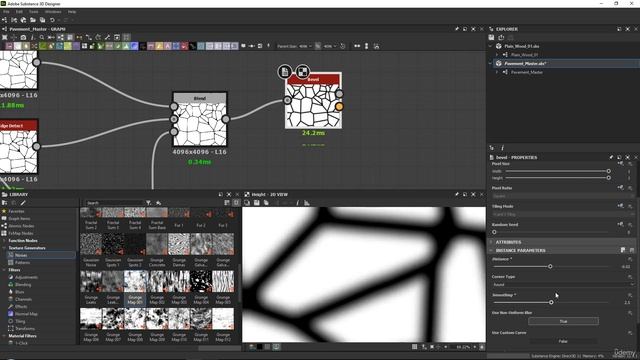Adjust the Smoothing slider
The image size is (640, 360).
click(x=551, y=302)
